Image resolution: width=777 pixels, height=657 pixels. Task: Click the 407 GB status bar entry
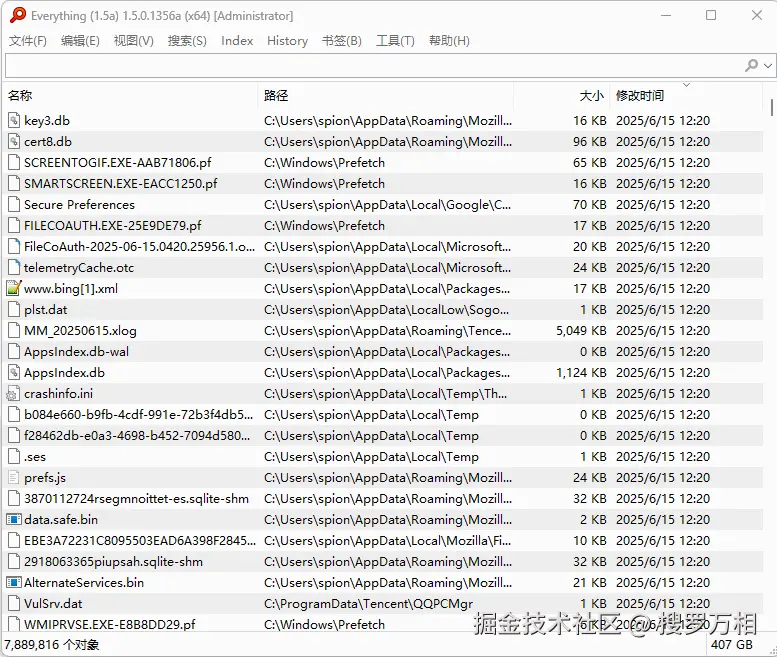click(x=732, y=645)
